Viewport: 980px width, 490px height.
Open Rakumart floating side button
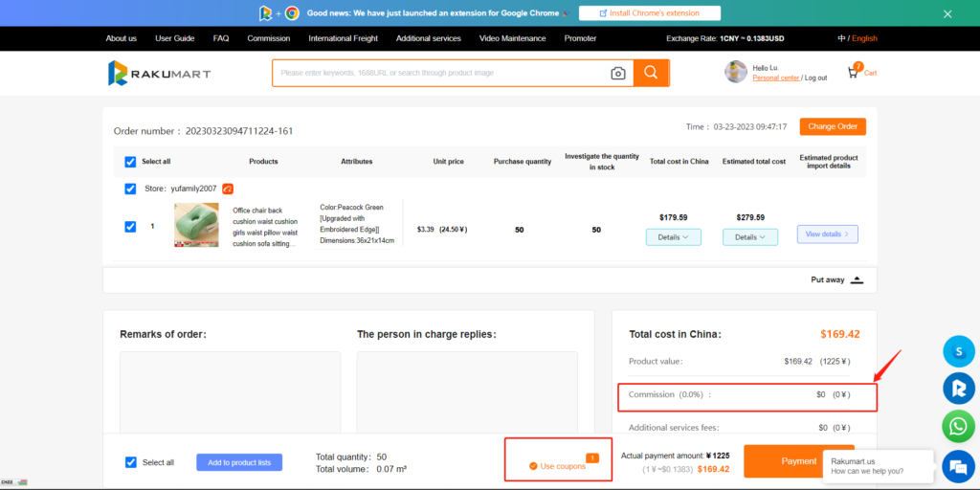[x=958, y=389]
